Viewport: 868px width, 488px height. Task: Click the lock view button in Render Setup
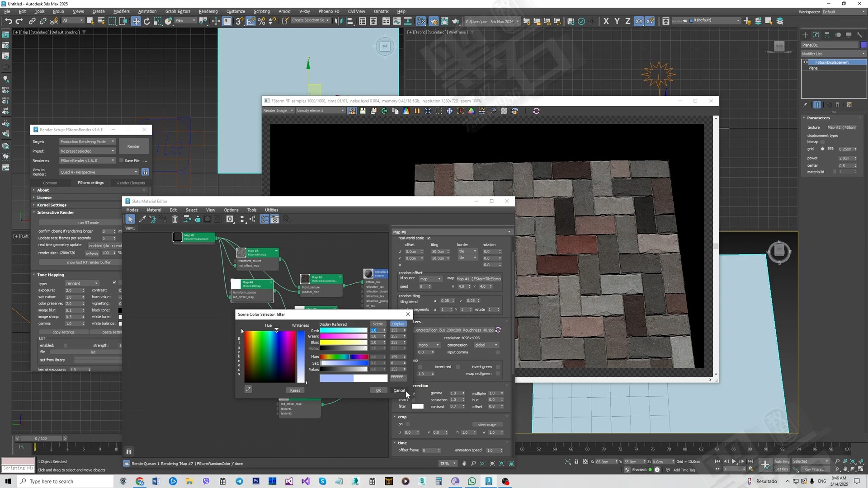point(145,172)
